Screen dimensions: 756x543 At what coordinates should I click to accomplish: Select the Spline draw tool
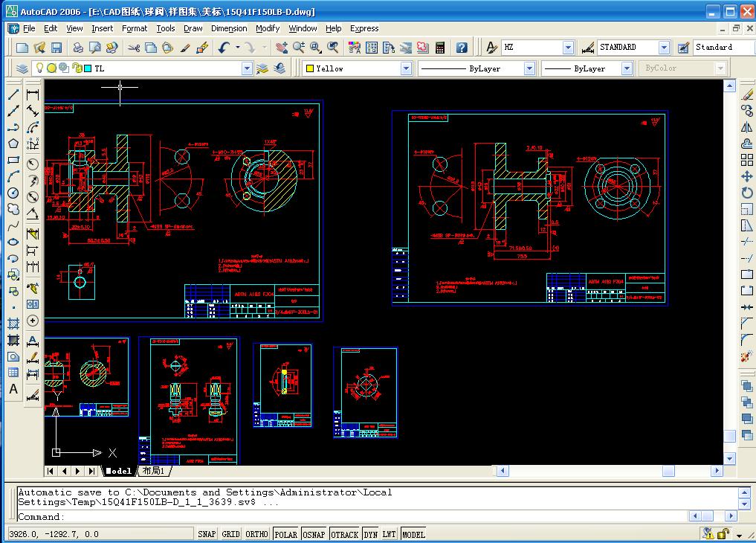(13, 225)
